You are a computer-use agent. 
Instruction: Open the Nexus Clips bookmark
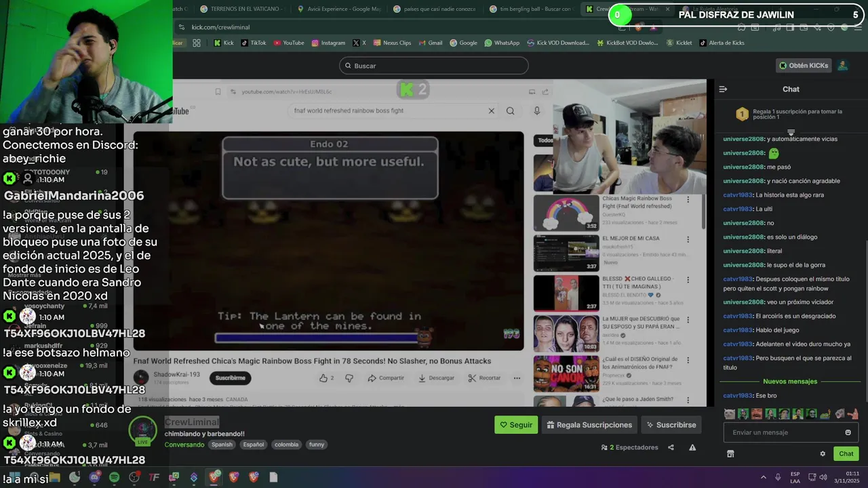[x=392, y=43]
